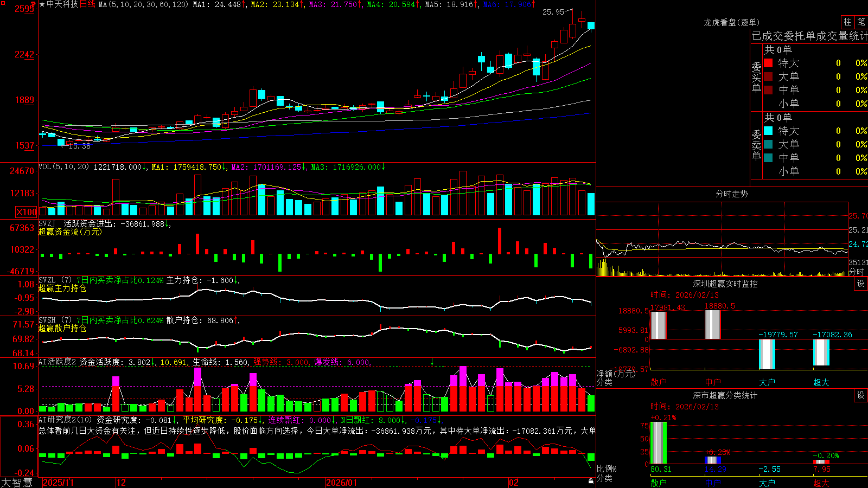Click the 中户 bar valued 18880.5
Screen dimensions: 868x488
[x=712, y=325]
